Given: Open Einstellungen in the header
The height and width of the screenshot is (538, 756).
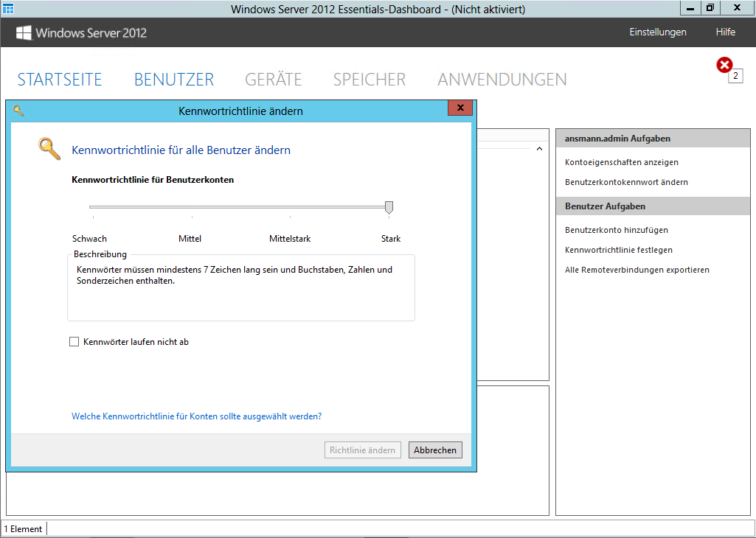Looking at the screenshot, I should point(657,32).
